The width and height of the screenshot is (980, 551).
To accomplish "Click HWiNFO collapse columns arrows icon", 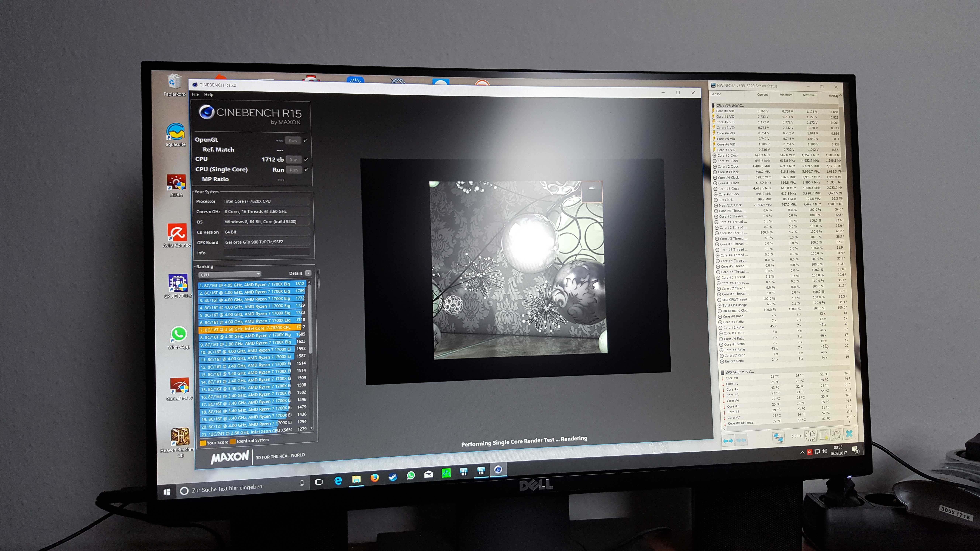I will tap(741, 440).
